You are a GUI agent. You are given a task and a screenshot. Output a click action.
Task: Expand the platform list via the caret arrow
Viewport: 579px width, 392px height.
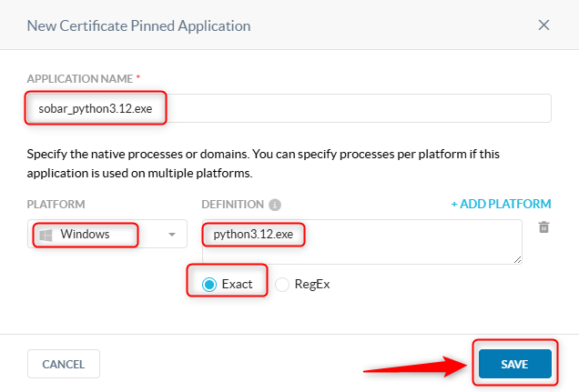172,235
